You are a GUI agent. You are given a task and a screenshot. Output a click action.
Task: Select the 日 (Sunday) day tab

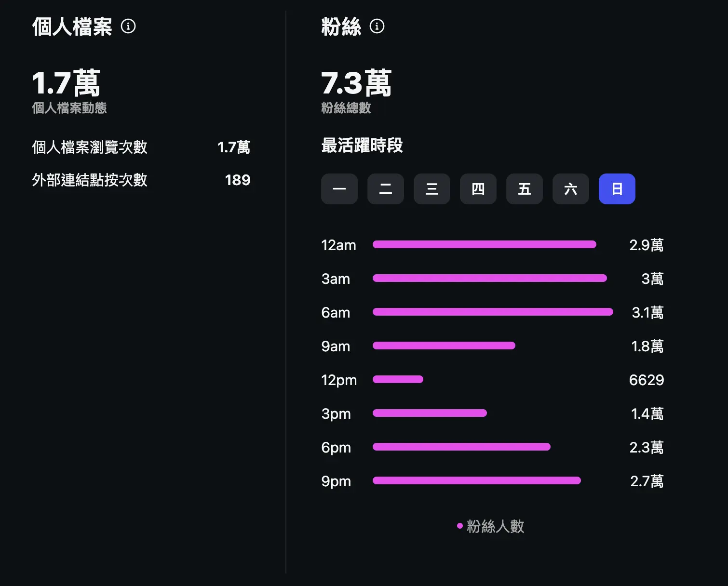point(617,189)
